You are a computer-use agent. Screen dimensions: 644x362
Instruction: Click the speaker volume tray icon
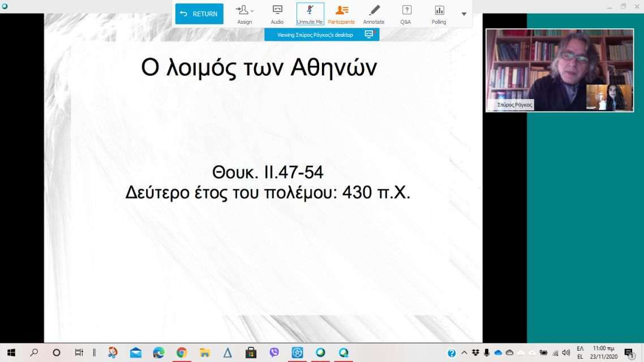566,353
